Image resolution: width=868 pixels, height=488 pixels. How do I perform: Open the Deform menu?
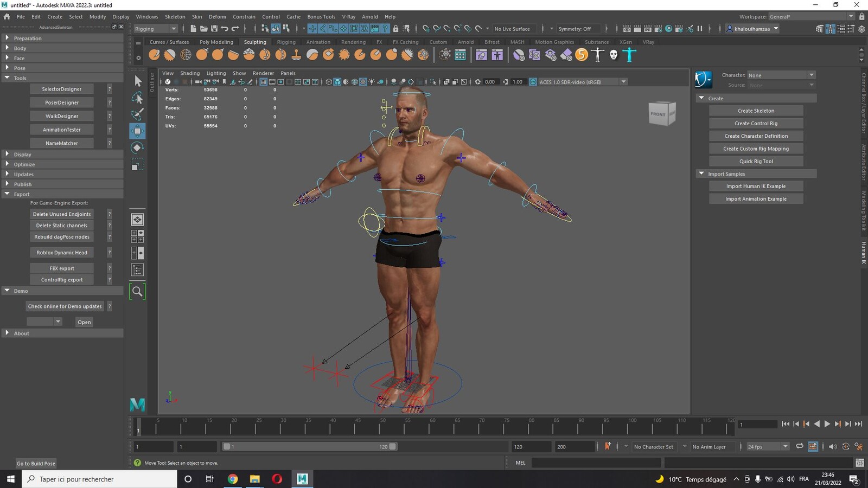point(217,17)
